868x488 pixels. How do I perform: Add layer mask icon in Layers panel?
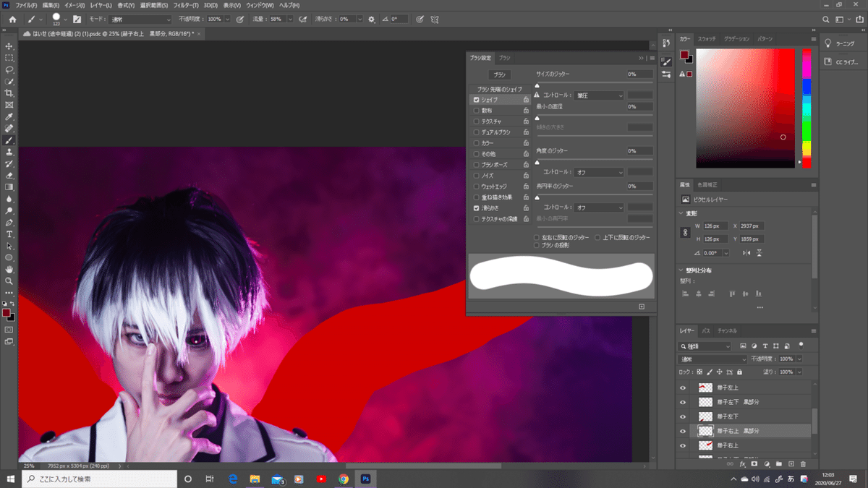click(x=754, y=463)
